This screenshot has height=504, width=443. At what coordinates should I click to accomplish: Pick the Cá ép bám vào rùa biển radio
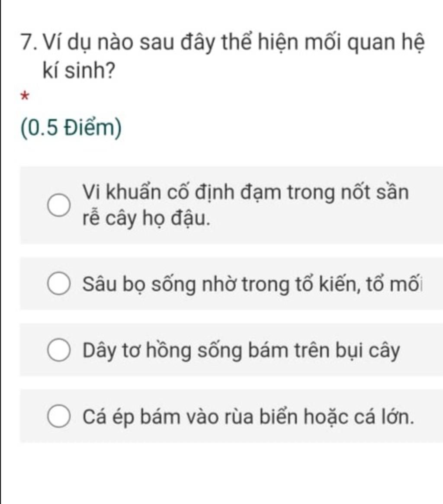pos(59,417)
